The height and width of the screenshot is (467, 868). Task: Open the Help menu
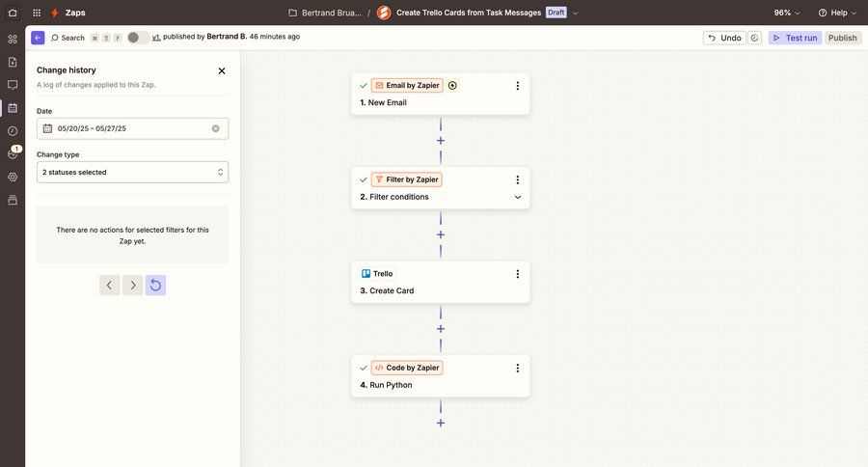click(x=837, y=13)
